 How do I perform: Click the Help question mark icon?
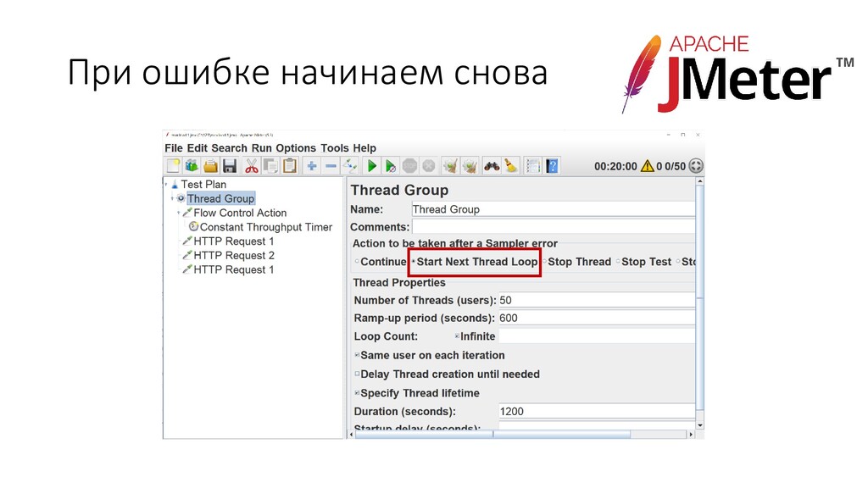[x=552, y=165]
